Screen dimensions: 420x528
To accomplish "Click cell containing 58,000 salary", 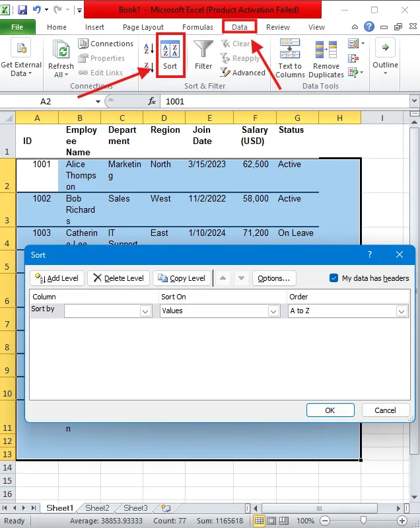I will pos(255,209).
